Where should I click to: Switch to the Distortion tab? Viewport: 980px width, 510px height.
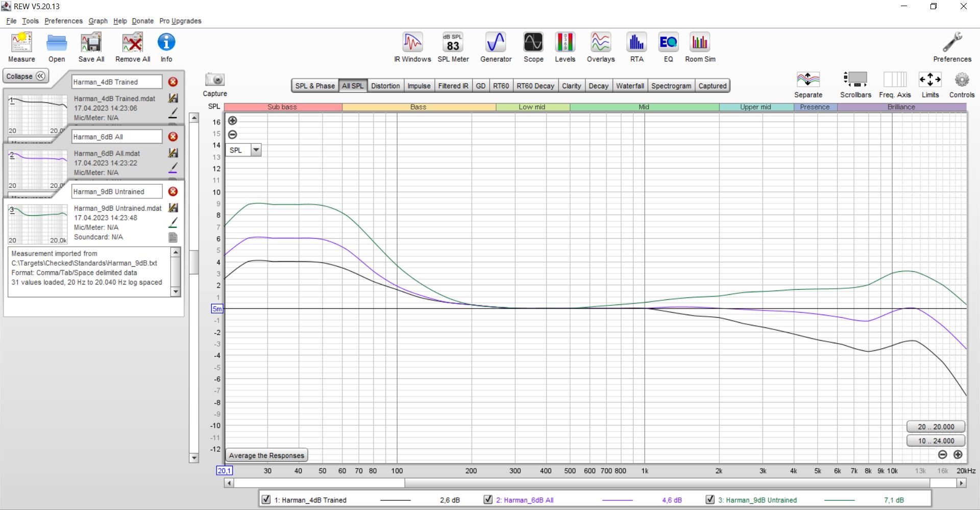coord(385,86)
